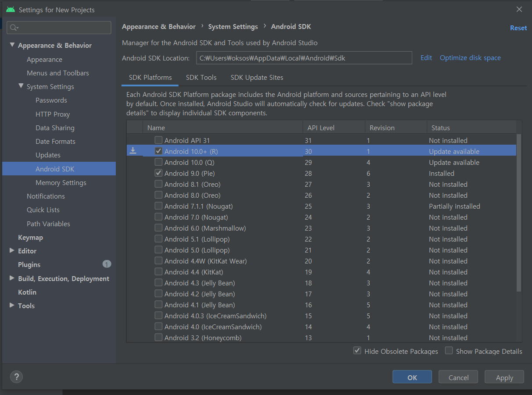Check the Android 10.0 (Q) checkbox
Screen dimensions: 532x395
(x=158, y=162)
